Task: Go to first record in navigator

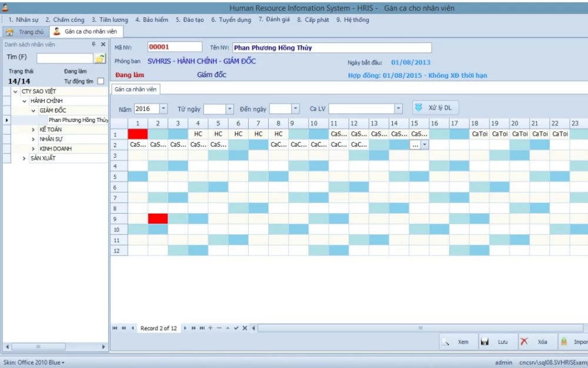Action: pos(115,328)
